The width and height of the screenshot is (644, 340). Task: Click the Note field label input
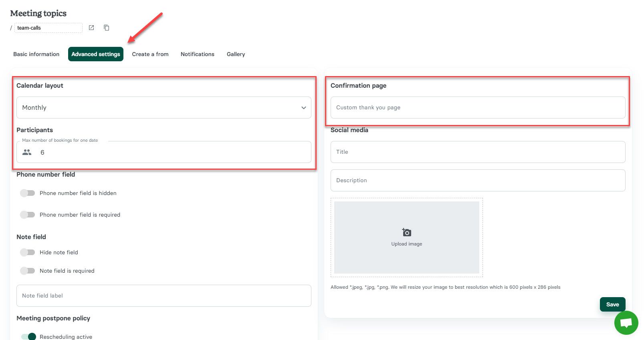[x=164, y=296]
